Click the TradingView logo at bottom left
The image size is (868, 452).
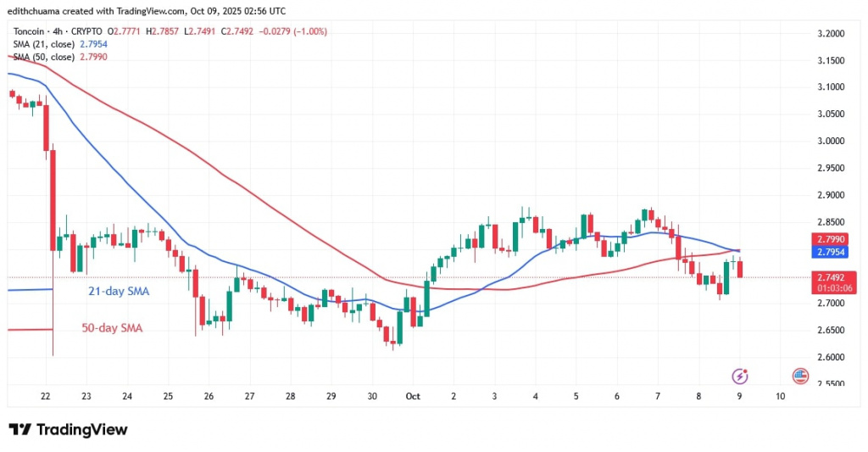[68, 430]
